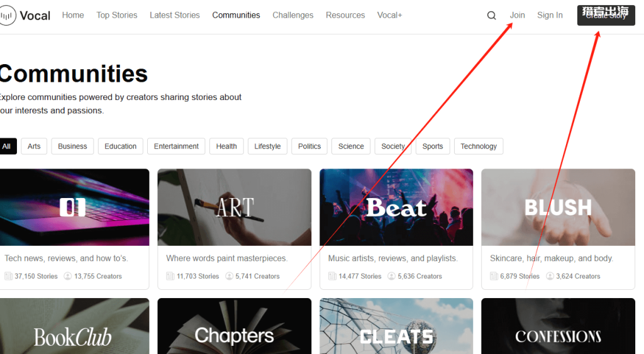The image size is (644, 354).
Task: Click the creators icon under Beat card
Action: (x=392, y=276)
